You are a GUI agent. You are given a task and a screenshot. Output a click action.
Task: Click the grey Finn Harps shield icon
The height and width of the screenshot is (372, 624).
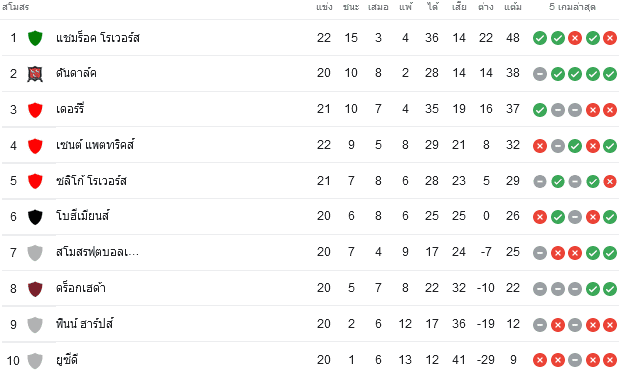click(x=35, y=324)
